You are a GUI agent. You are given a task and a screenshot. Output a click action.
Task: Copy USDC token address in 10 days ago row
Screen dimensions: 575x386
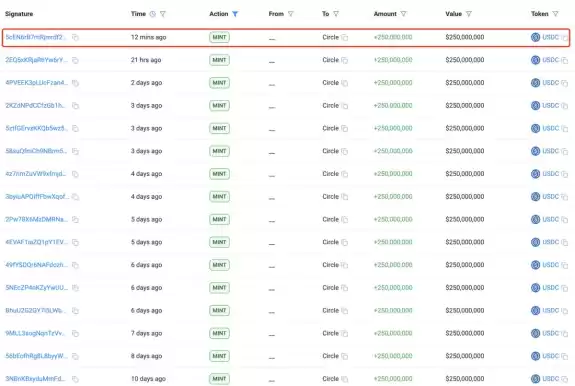point(564,379)
